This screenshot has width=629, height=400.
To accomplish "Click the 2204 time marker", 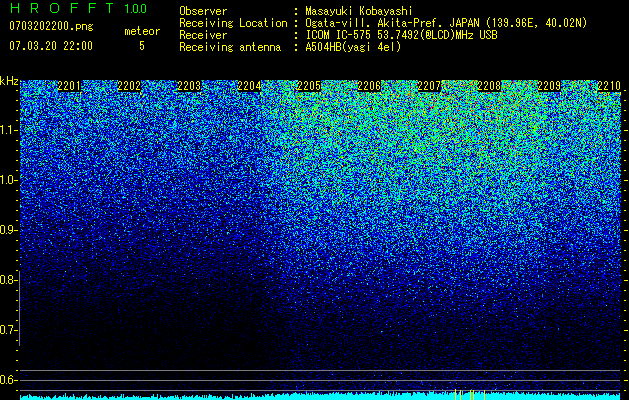I will 249,86.
